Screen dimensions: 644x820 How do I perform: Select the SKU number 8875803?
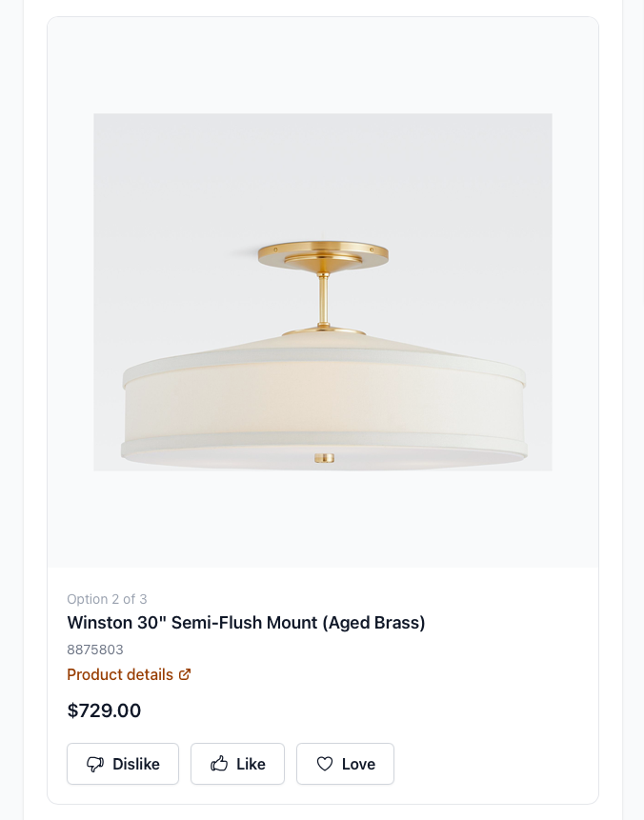[x=95, y=650]
